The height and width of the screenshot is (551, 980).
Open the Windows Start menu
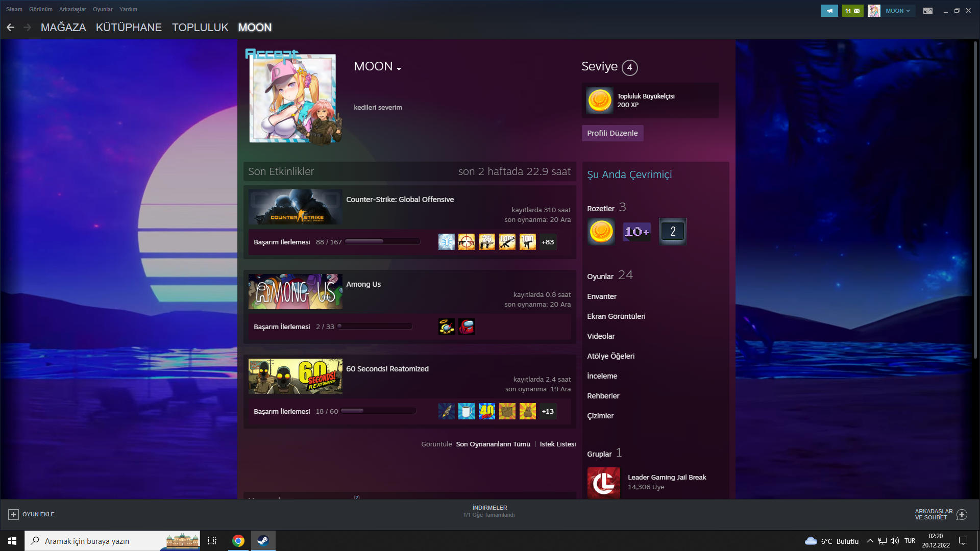[12, 541]
